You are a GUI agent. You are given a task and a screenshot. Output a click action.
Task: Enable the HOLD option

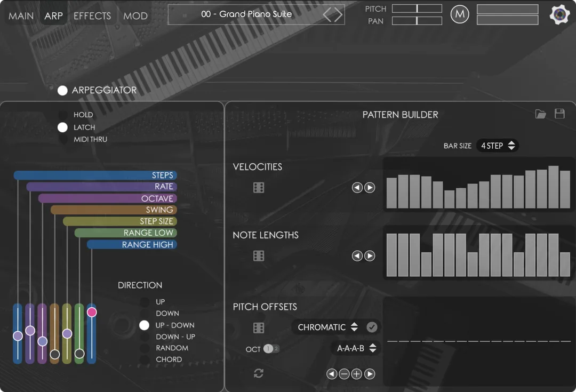pyautogui.click(x=62, y=115)
